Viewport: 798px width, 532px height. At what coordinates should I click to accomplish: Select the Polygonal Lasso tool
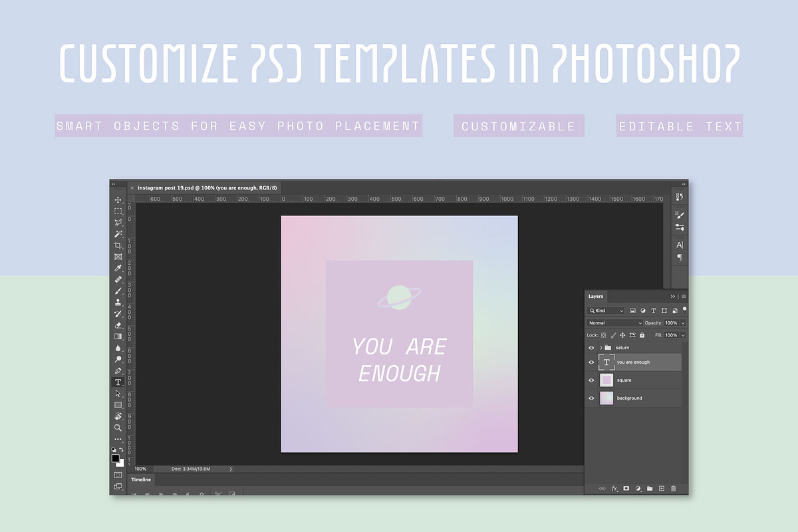[x=118, y=223]
